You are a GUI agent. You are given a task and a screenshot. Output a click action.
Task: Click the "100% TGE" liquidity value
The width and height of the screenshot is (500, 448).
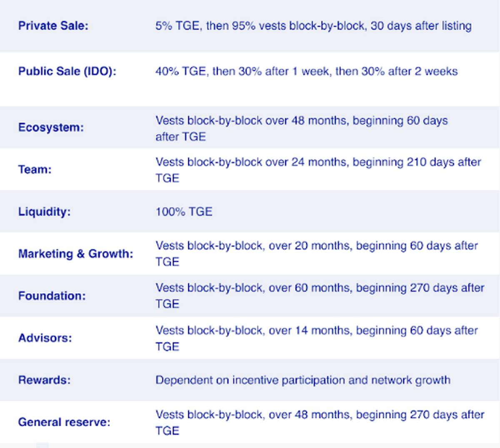[x=184, y=212]
